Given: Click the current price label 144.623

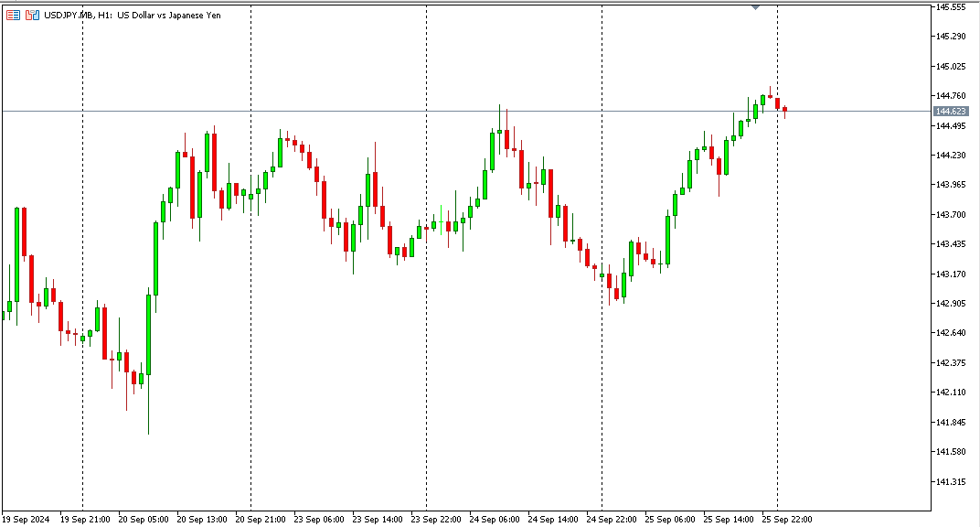Looking at the screenshot, I should [x=951, y=112].
